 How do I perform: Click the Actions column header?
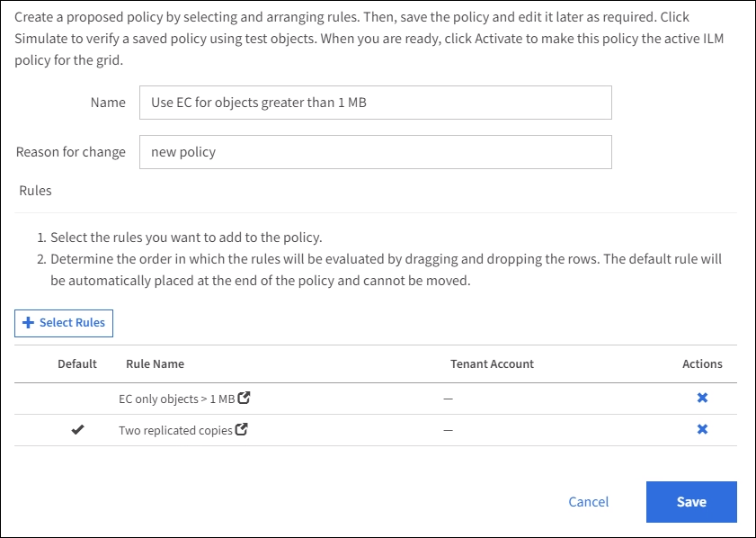pos(702,364)
